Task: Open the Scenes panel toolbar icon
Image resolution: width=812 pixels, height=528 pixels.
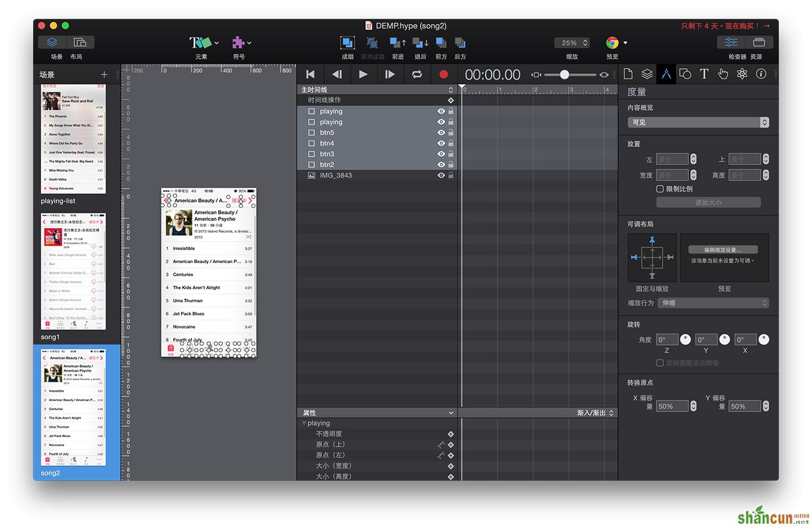Action: click(x=52, y=42)
